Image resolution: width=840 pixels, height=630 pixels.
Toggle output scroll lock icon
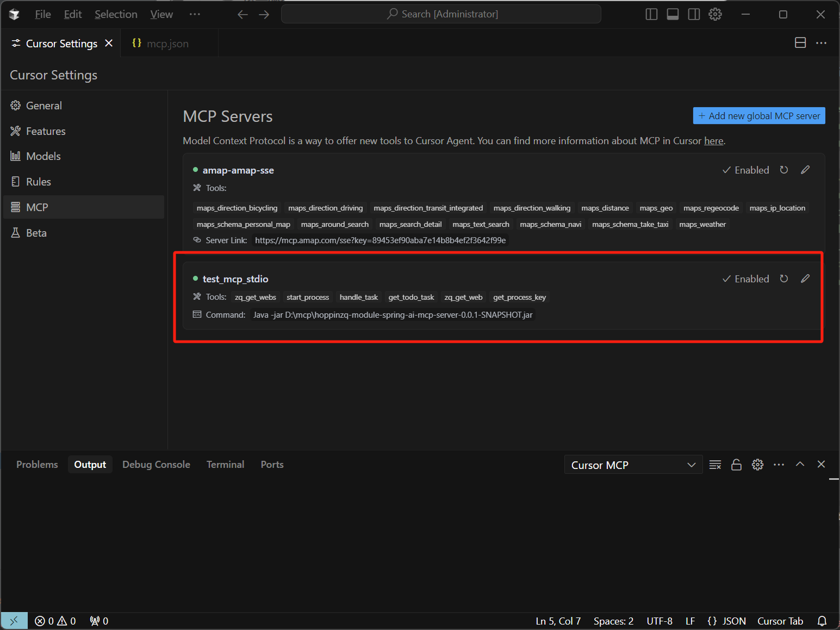(x=736, y=465)
